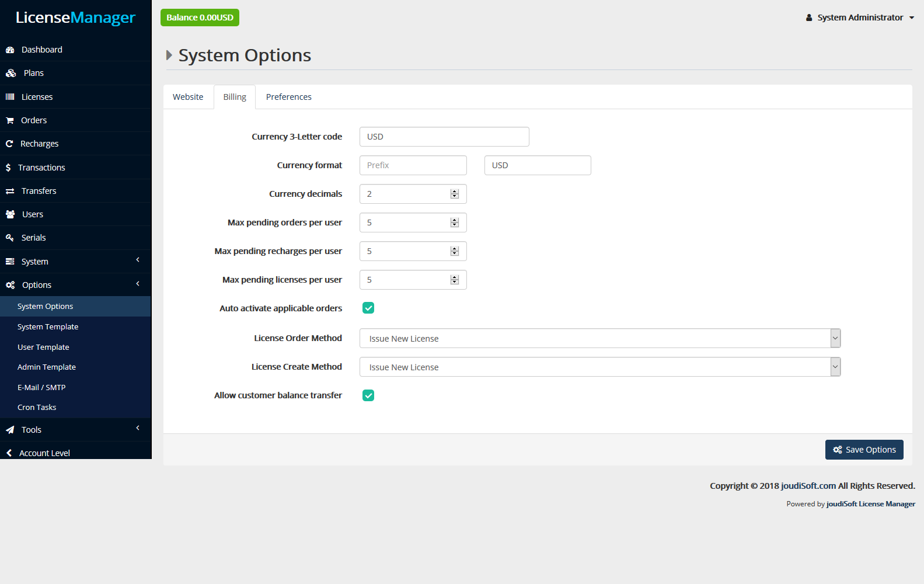The height and width of the screenshot is (584, 924).
Task: Click the Save Options button
Action: click(x=864, y=450)
